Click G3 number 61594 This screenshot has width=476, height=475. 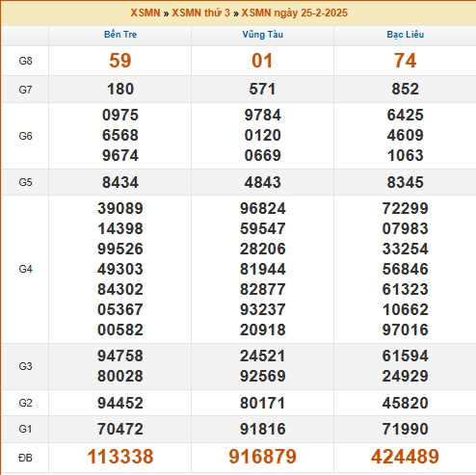[x=406, y=356]
